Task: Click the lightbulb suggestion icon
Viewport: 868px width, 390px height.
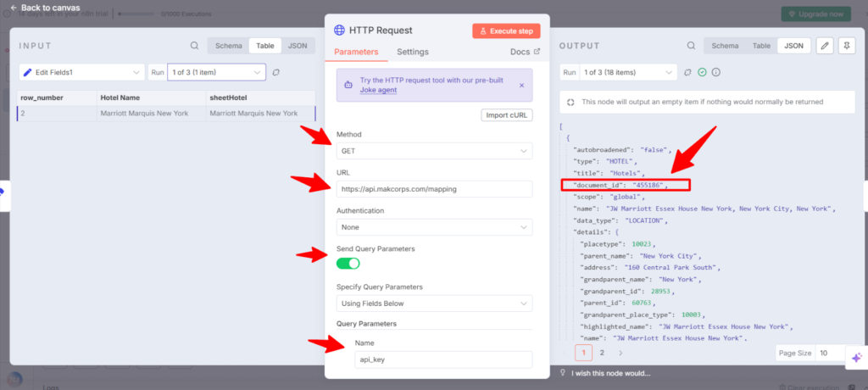Action: [563, 373]
